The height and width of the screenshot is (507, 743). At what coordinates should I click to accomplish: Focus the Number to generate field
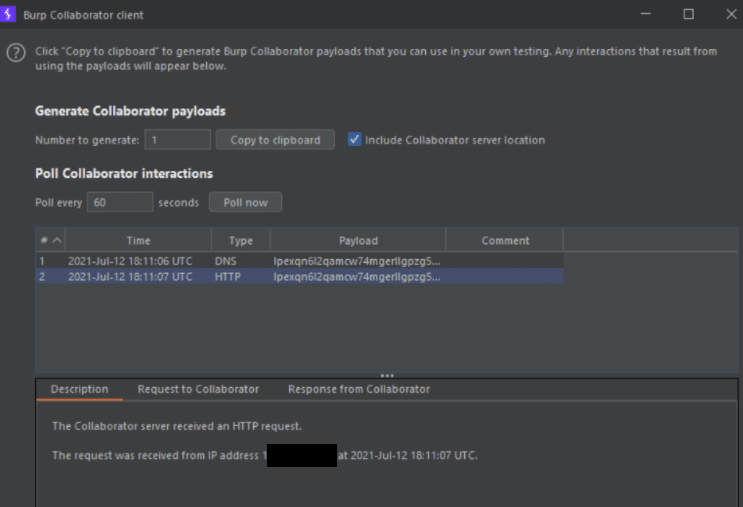178,140
